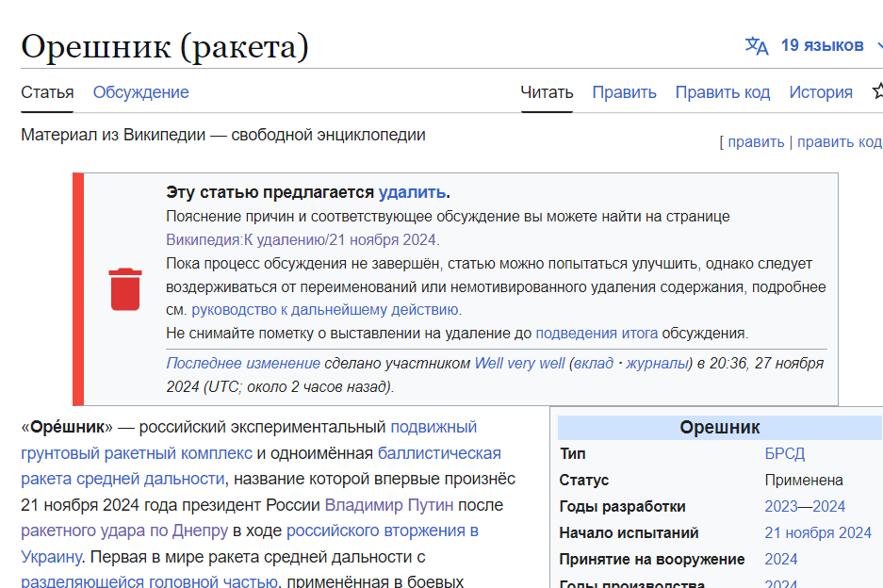Open the 'Последнее изменение' link
This screenshot has width=883, height=588.
click(x=243, y=364)
